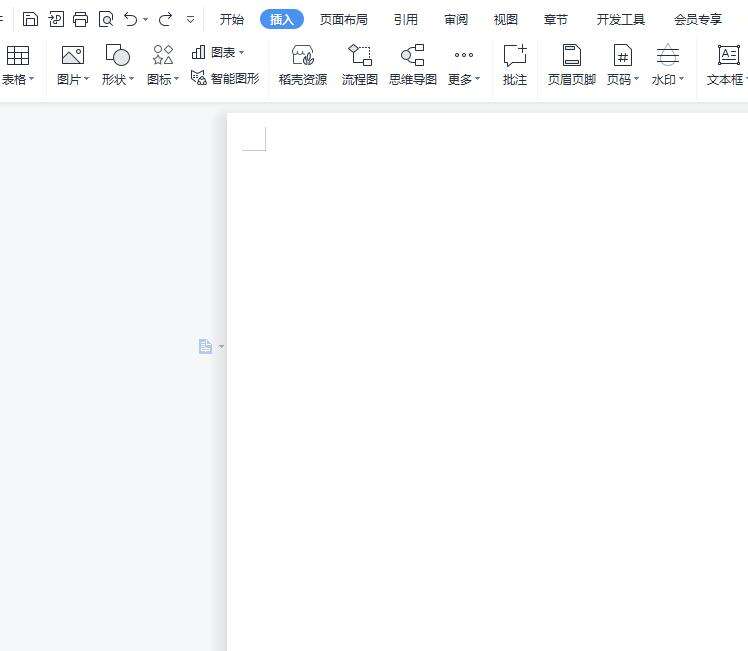Open the undo history dropdown arrow
The width and height of the screenshot is (748, 651).
(x=145, y=20)
